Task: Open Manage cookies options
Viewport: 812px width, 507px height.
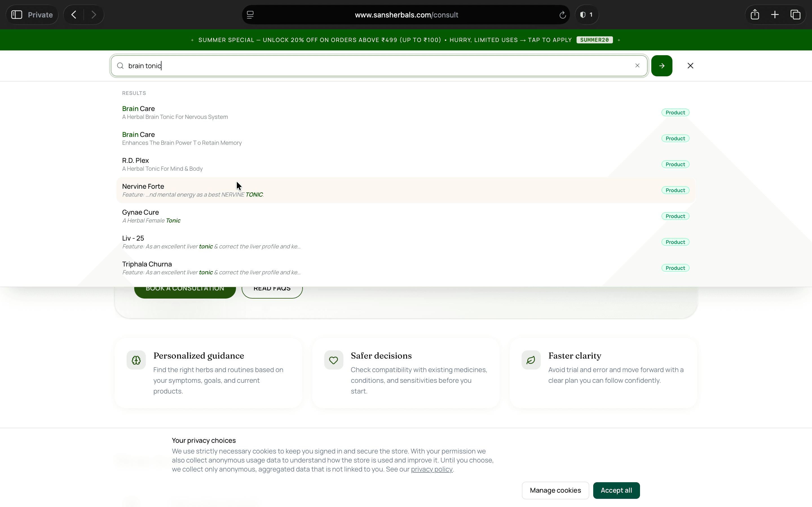Action: (555, 490)
